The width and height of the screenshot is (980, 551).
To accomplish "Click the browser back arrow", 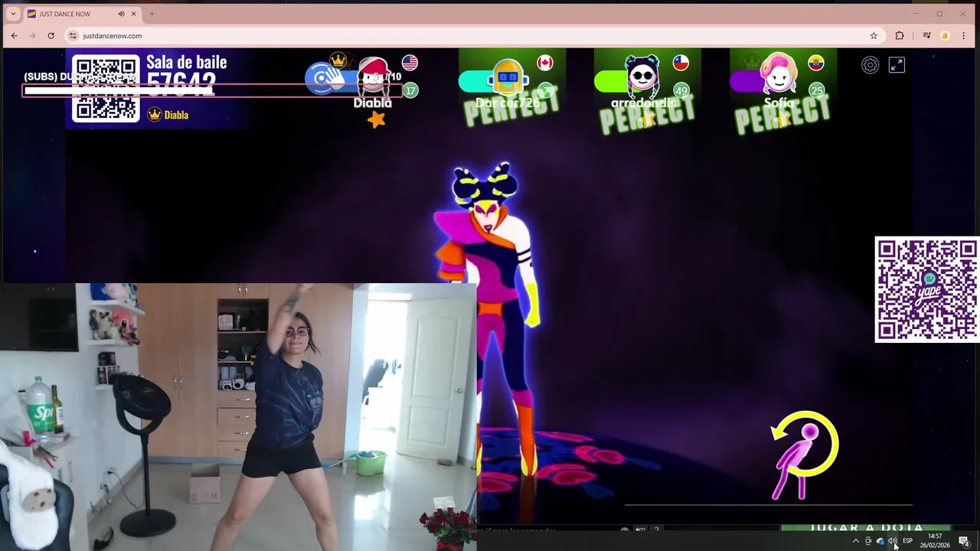I will coord(14,35).
